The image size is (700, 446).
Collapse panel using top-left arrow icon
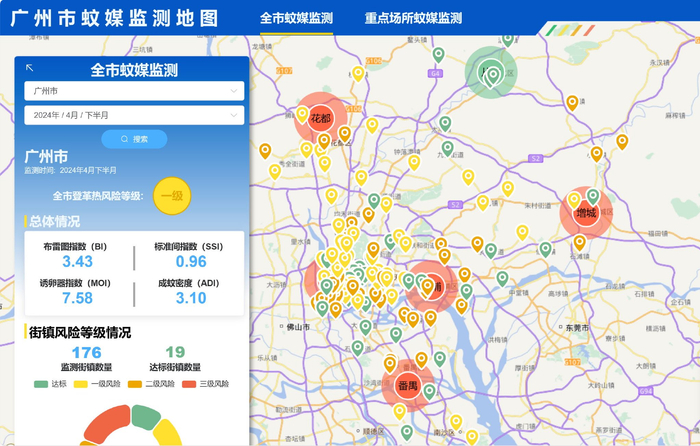29,68
